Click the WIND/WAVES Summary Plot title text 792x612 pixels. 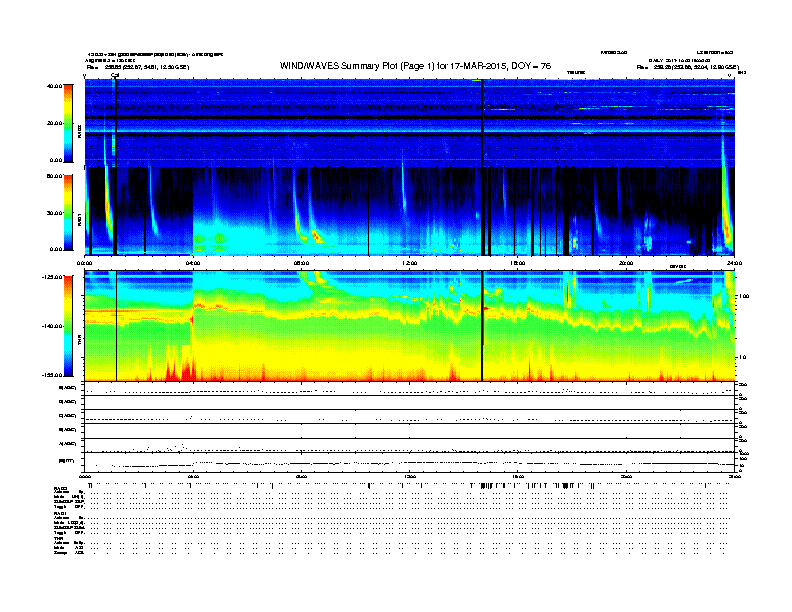tap(415, 66)
